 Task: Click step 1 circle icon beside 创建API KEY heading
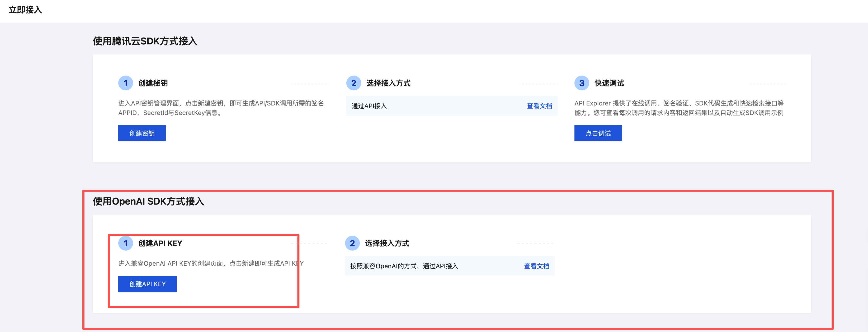[125, 243]
